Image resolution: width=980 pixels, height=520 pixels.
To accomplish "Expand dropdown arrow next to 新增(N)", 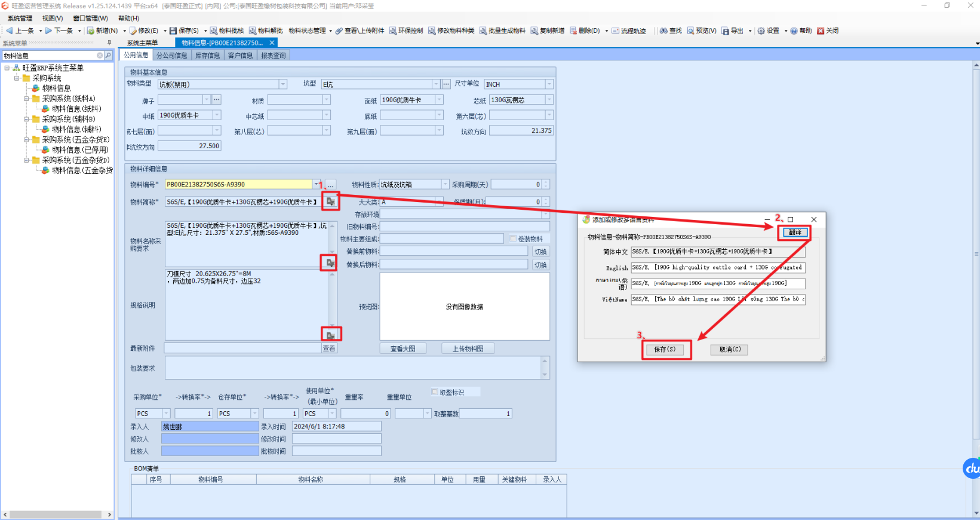I will (124, 31).
